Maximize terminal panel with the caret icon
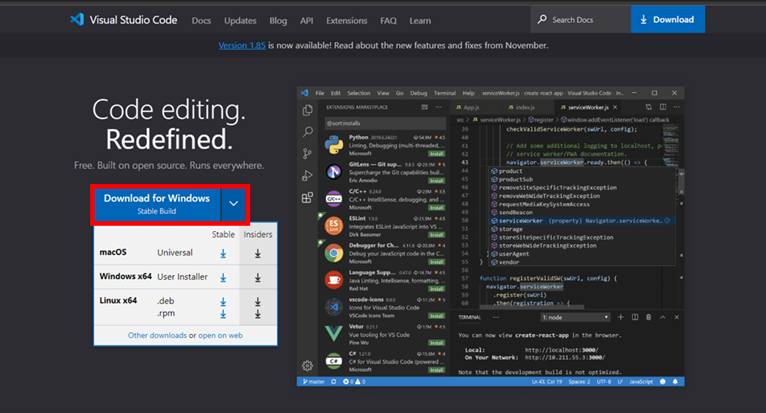The image size is (766, 413). 662,317
